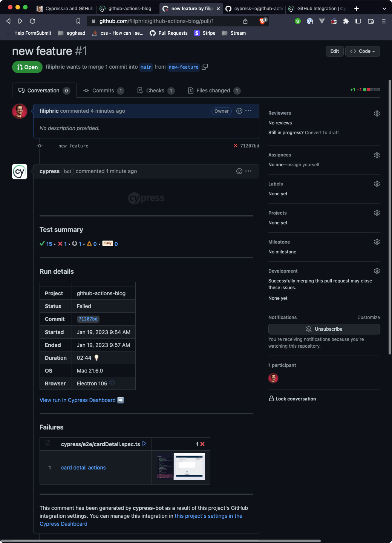Follow the card detail actions failure link
Viewport: 392px width, 543px height.
click(x=83, y=467)
